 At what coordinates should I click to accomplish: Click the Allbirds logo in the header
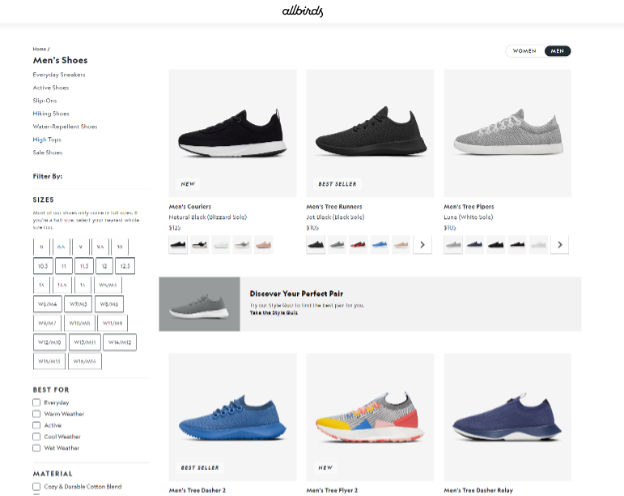click(309, 11)
